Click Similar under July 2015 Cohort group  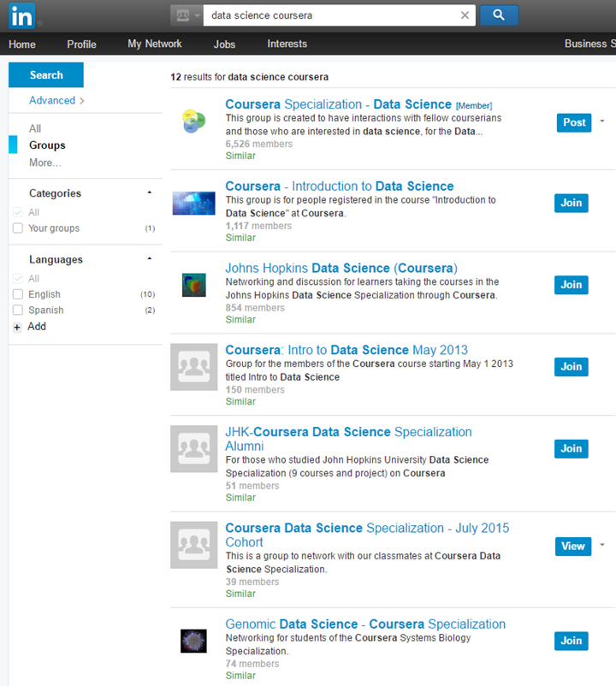point(240,594)
